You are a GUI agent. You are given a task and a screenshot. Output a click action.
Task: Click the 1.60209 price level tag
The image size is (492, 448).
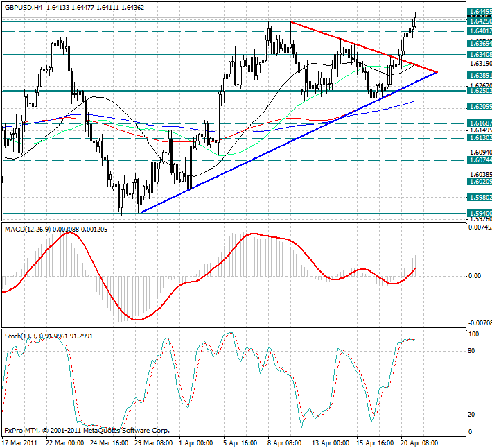480,182
